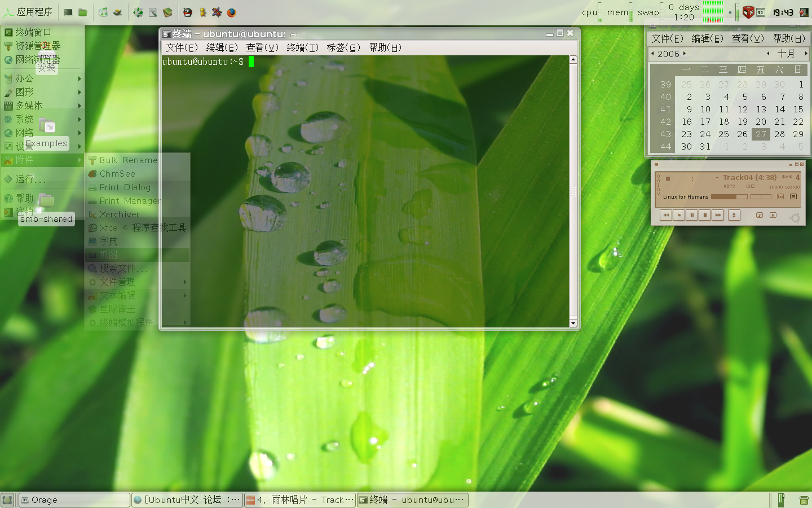The width and height of the screenshot is (812, 508).
Task: Launch the GIMP Wilber icon in top panel
Action: [x=117, y=12]
